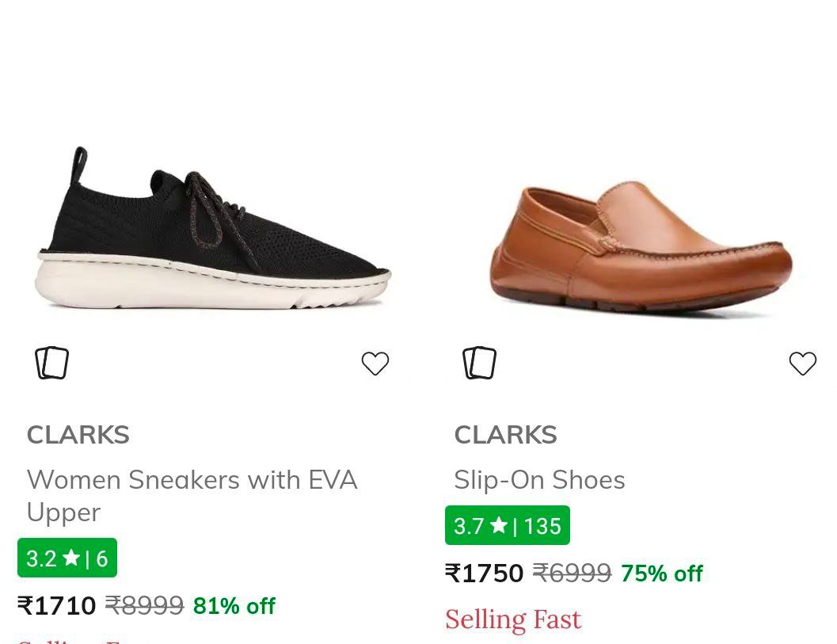Click the ₹1710 sneaker price

pos(57,606)
